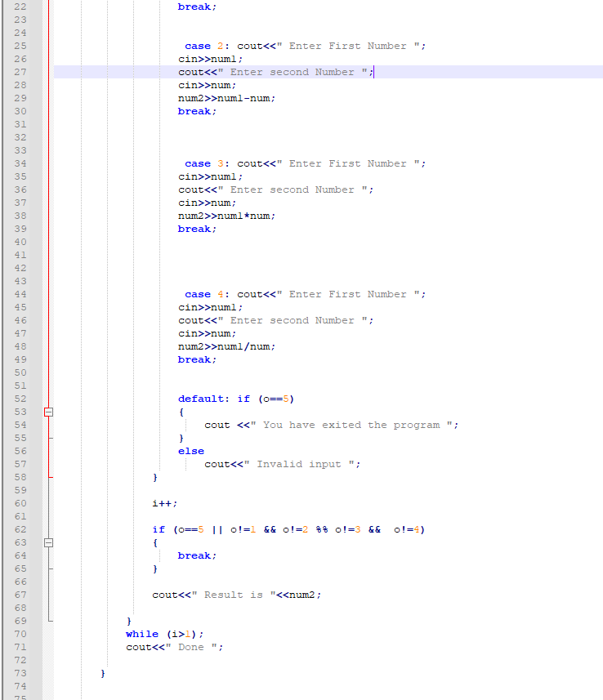Click the 'else' keyword

click(x=191, y=452)
